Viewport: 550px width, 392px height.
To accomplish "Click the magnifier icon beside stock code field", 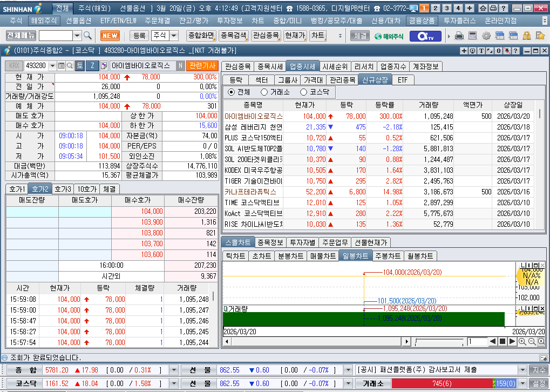I will pos(70,66).
